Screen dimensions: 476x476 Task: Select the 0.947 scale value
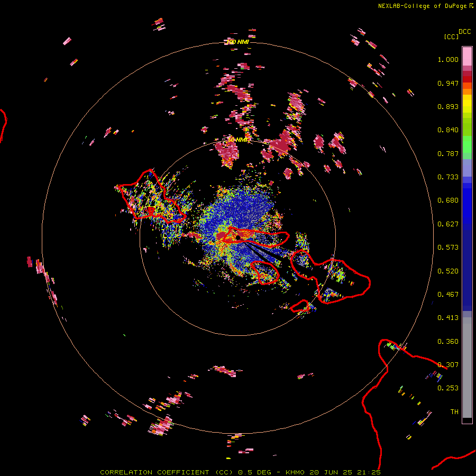(448, 83)
